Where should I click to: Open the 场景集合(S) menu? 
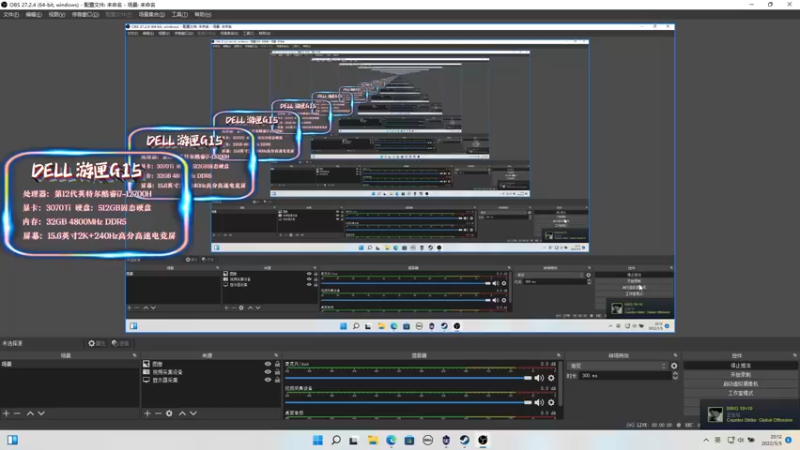pos(152,14)
